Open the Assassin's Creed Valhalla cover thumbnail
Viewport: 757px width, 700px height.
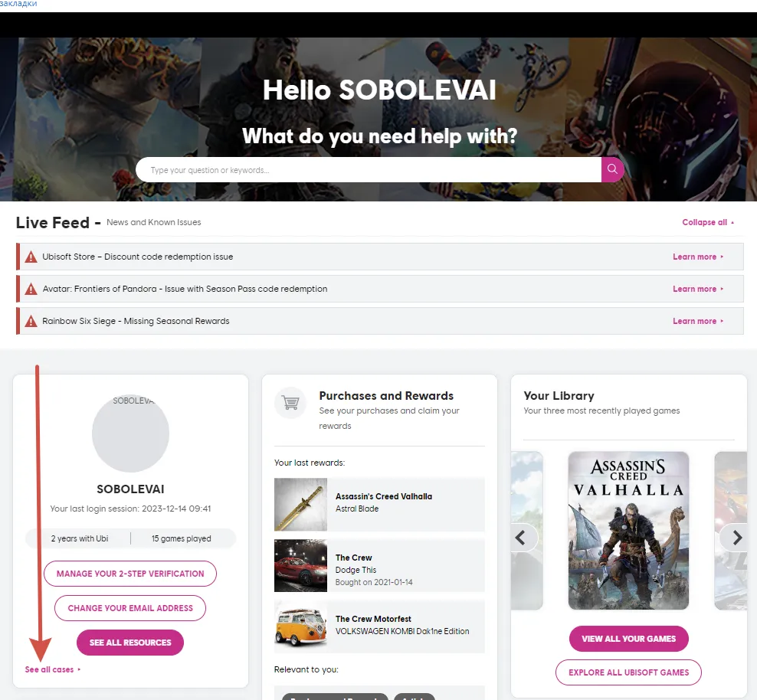(628, 530)
